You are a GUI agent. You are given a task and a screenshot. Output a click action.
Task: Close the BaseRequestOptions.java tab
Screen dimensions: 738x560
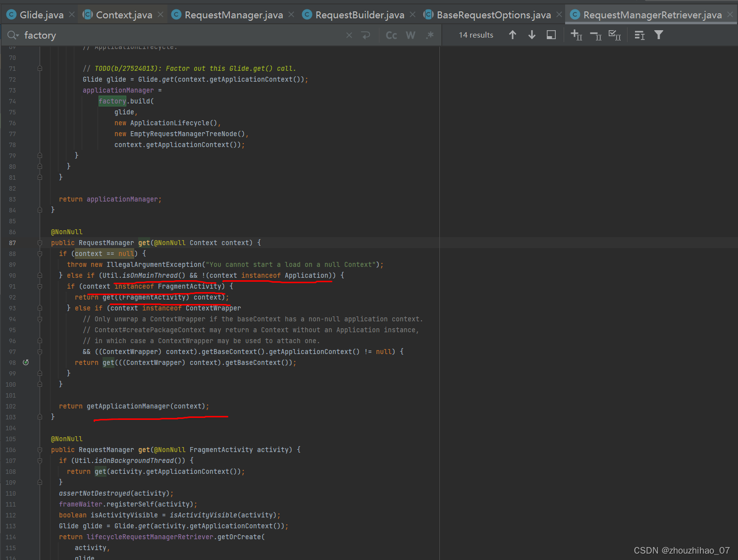[559, 15]
